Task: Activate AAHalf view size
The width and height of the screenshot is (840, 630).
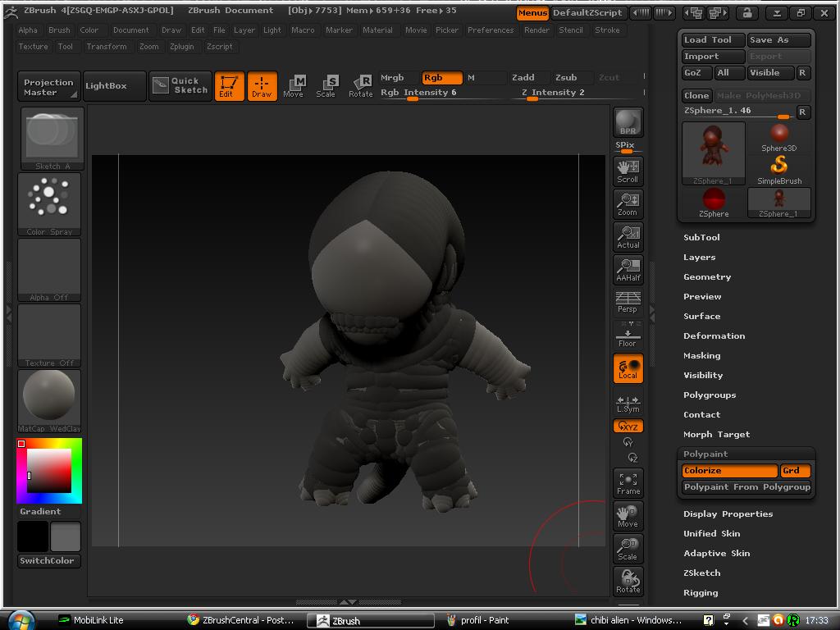Action: 628,269
